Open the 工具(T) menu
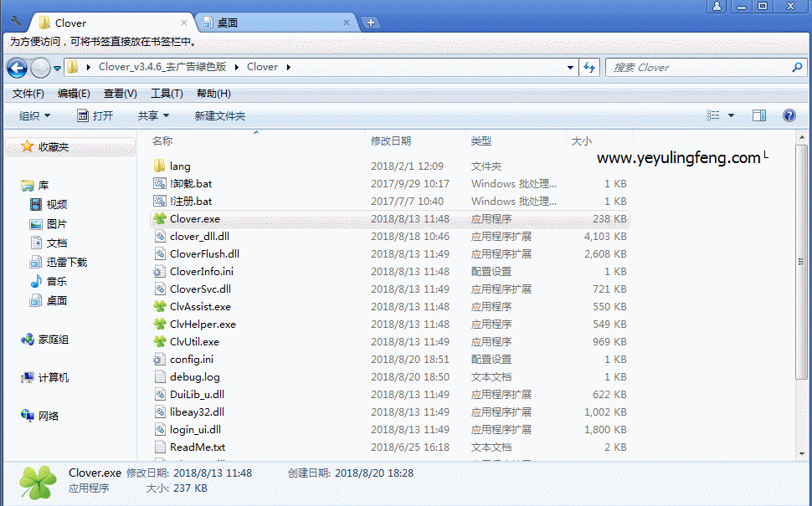This screenshot has width=812, height=506. pos(166,94)
